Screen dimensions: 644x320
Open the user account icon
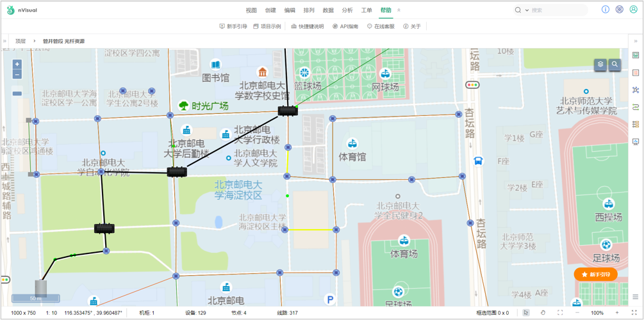(633, 10)
